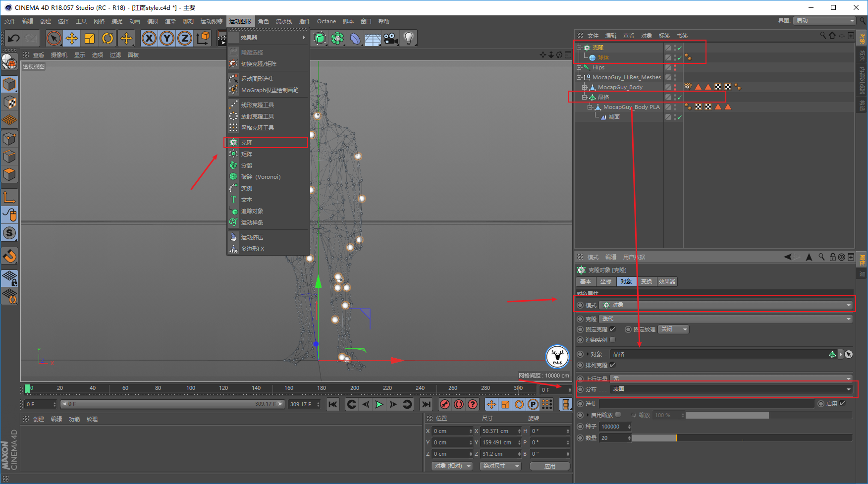Toggle Y axis lock
Screen dimensions: 868x484
coord(167,38)
